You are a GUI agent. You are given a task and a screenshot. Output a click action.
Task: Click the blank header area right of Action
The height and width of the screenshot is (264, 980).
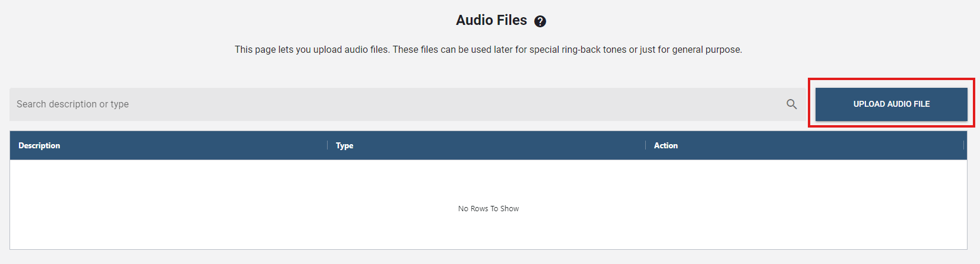(x=819, y=145)
